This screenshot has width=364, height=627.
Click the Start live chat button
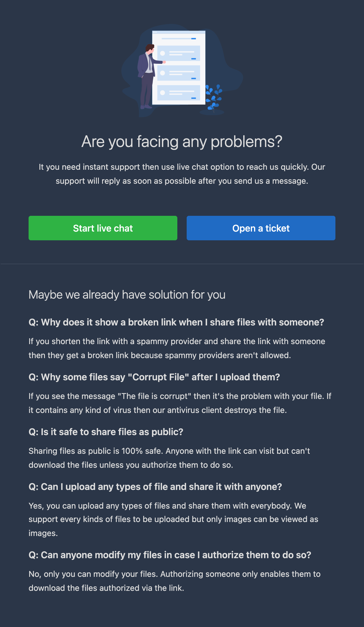pyautogui.click(x=103, y=228)
